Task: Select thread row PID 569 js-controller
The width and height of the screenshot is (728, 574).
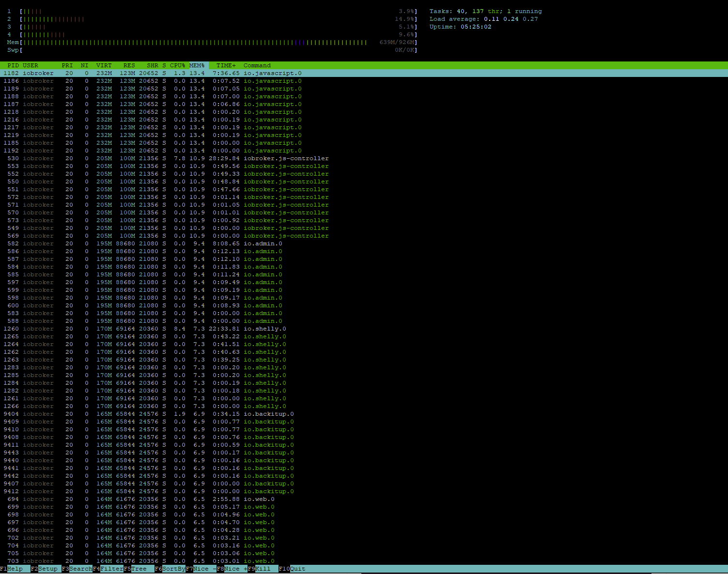Action: point(364,236)
